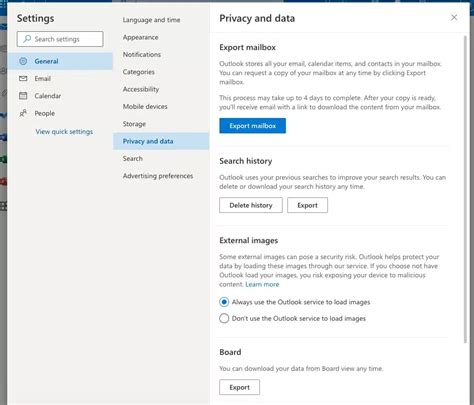
Task: Click the Search history heading
Action: pyautogui.click(x=246, y=161)
